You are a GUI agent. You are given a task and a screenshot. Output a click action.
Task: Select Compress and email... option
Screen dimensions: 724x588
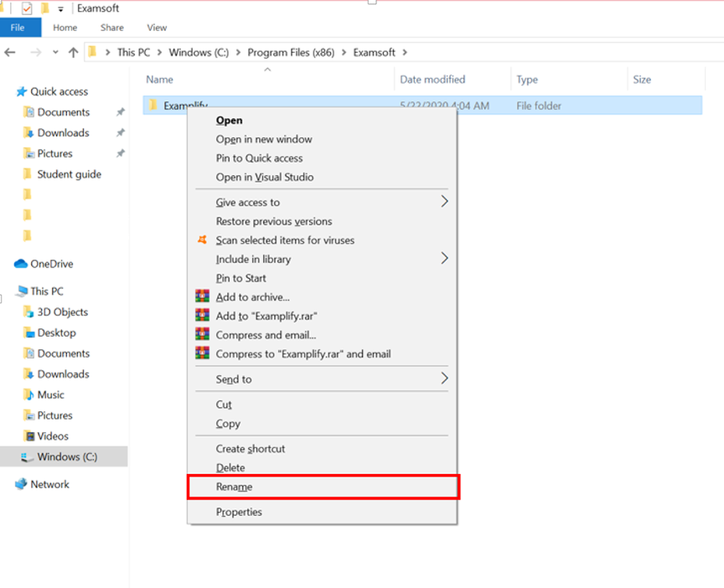(x=322, y=335)
